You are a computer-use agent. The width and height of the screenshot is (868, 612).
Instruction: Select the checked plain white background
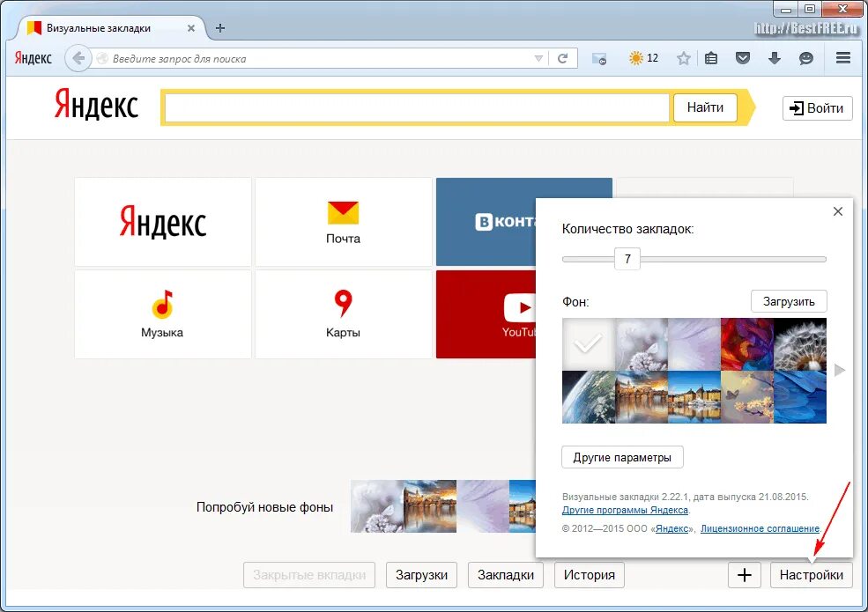click(x=589, y=344)
